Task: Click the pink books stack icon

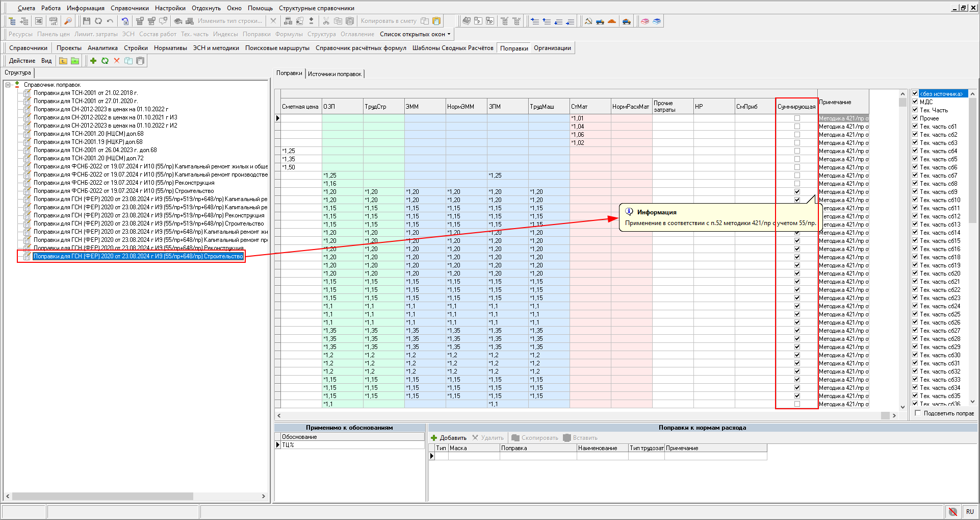Action: point(645,21)
